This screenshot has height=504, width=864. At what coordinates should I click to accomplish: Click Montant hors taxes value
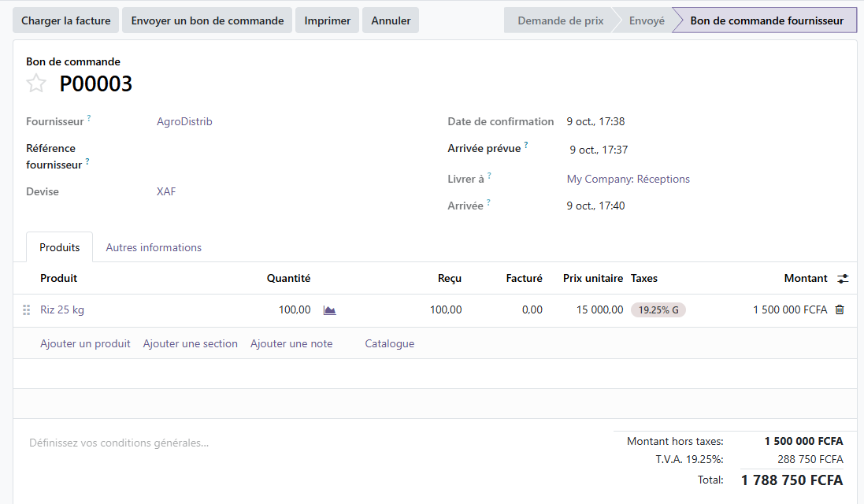803,441
